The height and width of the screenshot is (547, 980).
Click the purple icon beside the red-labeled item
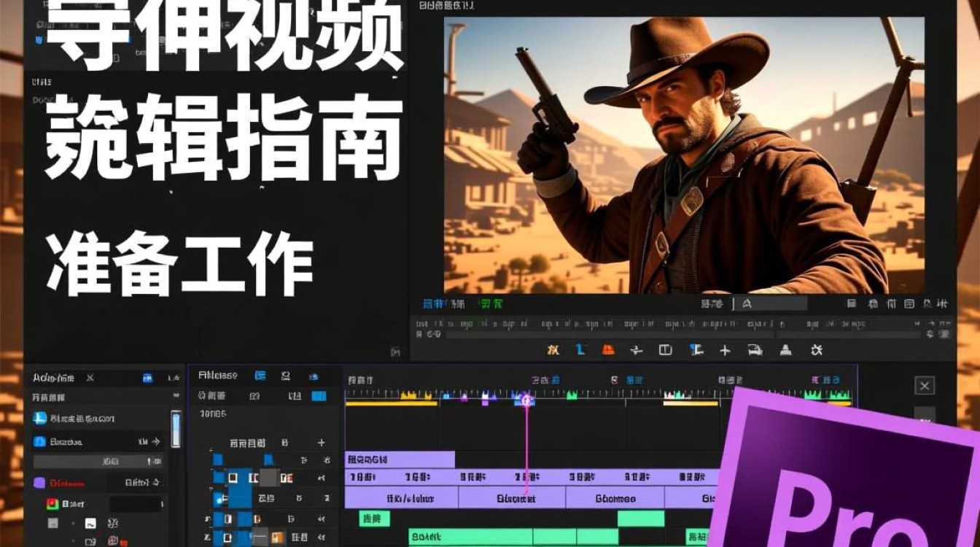39,483
